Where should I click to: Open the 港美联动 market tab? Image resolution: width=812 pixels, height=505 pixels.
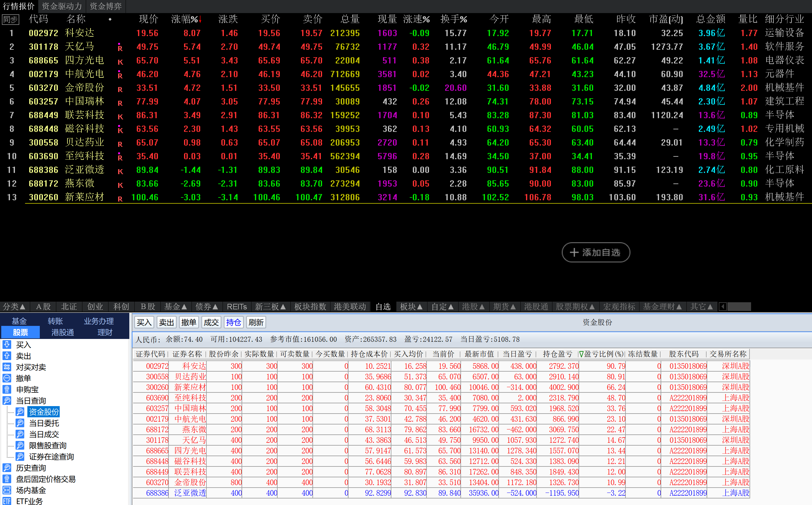coord(350,306)
